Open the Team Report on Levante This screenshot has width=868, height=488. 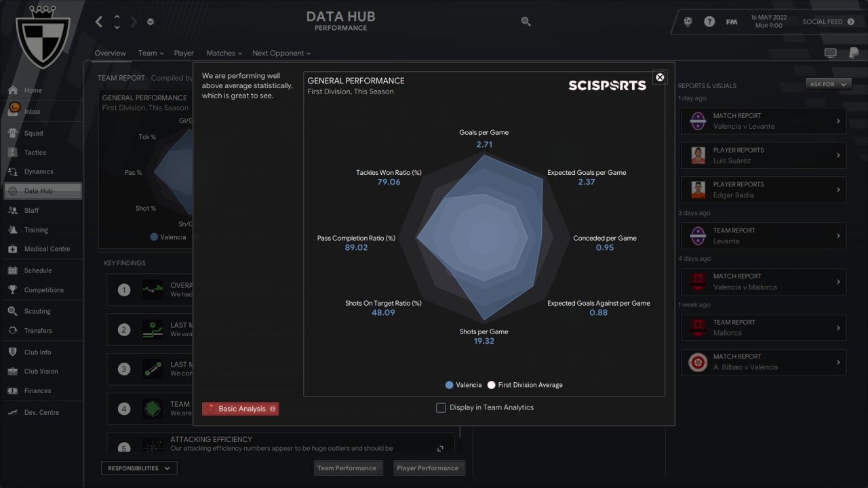coord(764,236)
